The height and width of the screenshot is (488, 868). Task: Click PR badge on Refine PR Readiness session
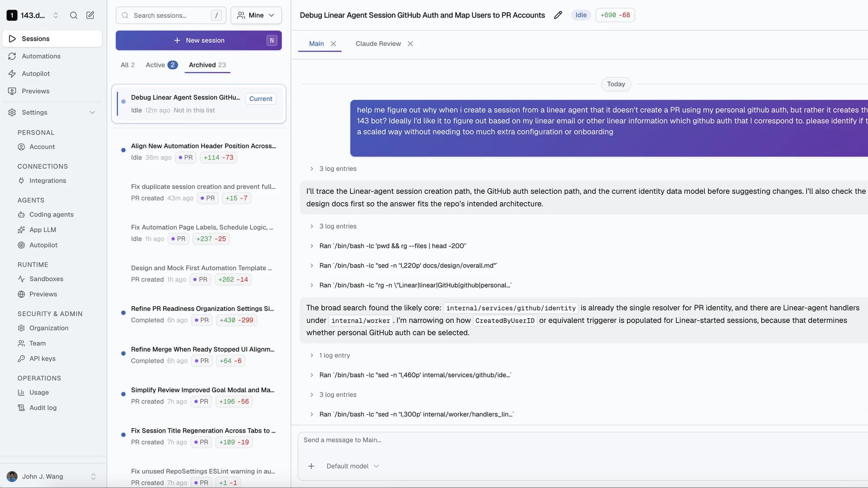coord(202,320)
